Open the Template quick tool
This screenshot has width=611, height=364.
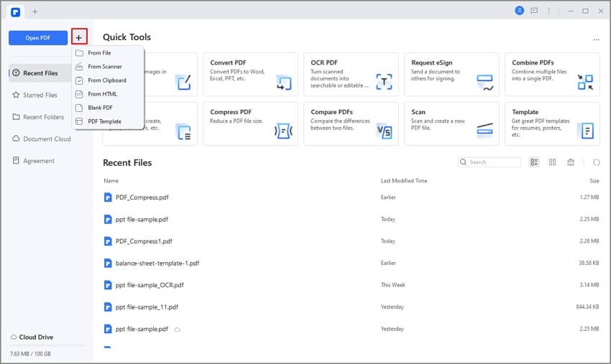(x=552, y=123)
